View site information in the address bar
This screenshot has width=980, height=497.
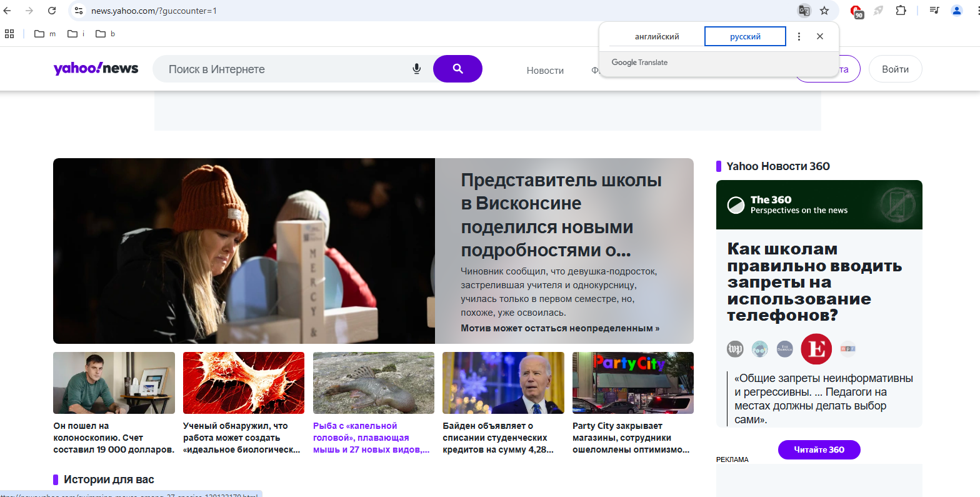pos(78,11)
